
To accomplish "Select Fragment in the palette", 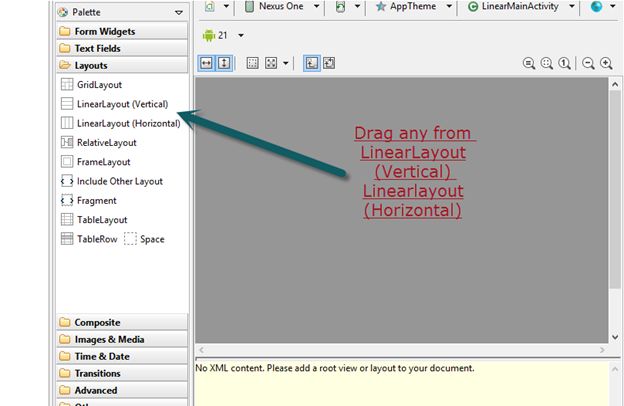I will point(89,201).
